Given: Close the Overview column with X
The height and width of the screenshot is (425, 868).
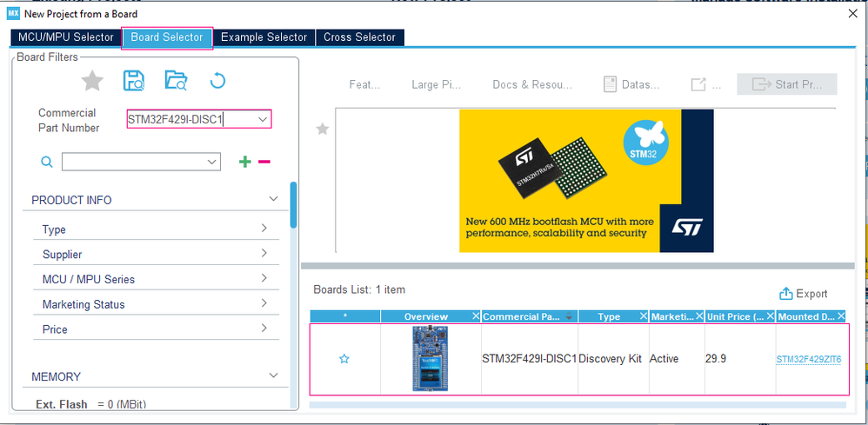Looking at the screenshot, I should [476, 316].
